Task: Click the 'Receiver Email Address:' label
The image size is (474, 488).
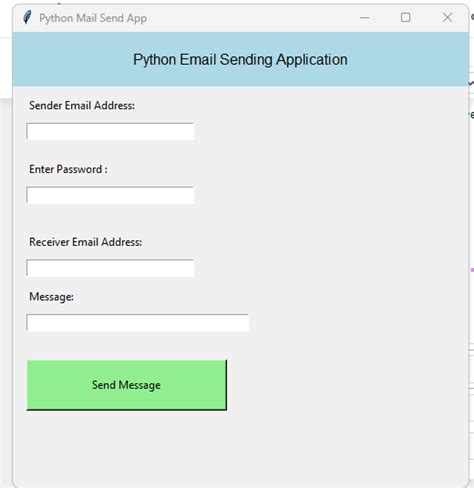Action: 86,242
